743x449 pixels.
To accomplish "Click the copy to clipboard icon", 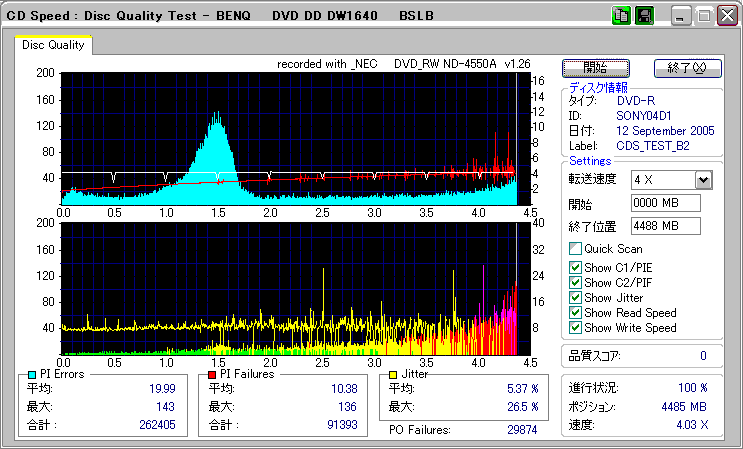I will tap(621, 16).
